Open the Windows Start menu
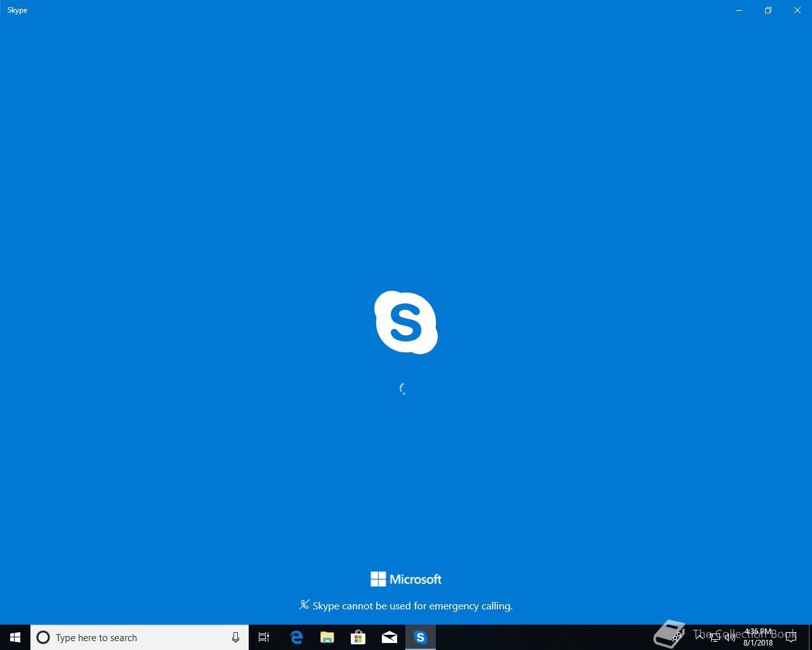This screenshot has height=650, width=812. [15, 637]
